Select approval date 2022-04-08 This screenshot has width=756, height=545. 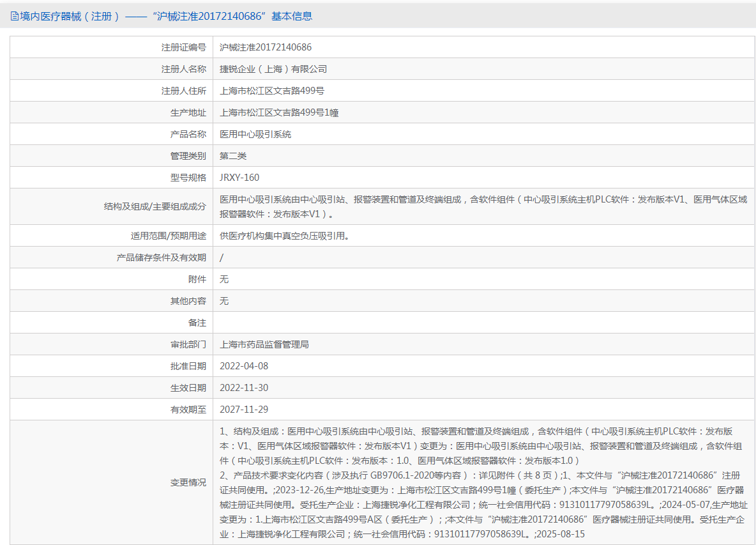(244, 366)
